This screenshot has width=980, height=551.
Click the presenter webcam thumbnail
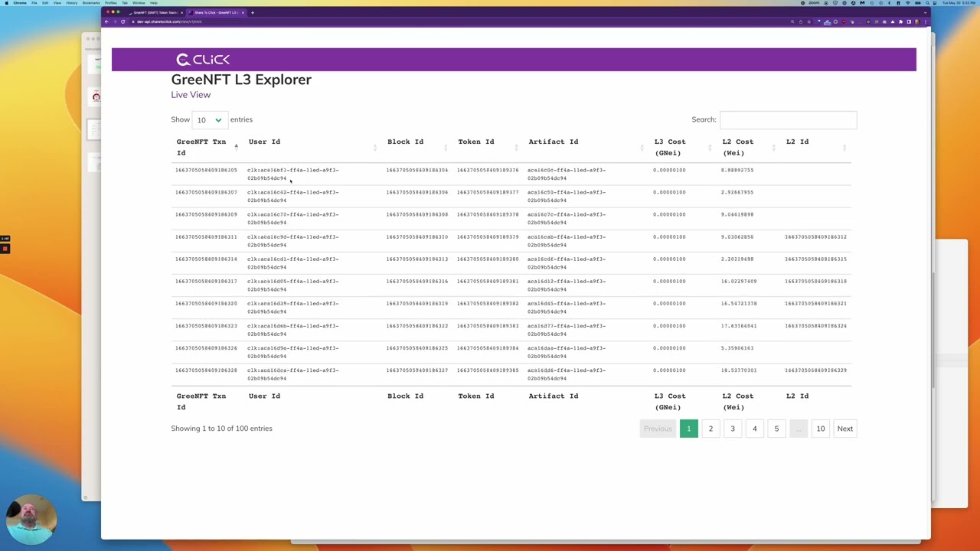[x=32, y=520]
